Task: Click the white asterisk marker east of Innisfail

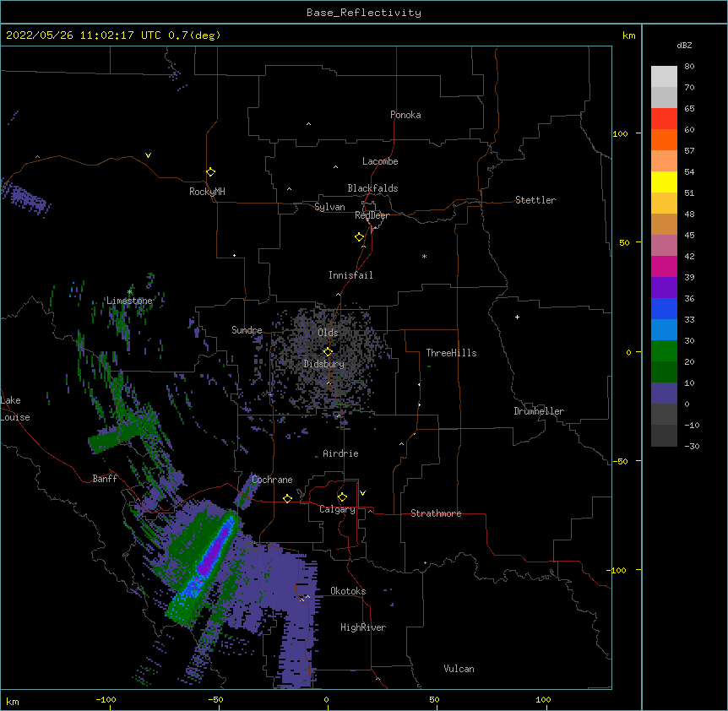Action: (x=424, y=256)
